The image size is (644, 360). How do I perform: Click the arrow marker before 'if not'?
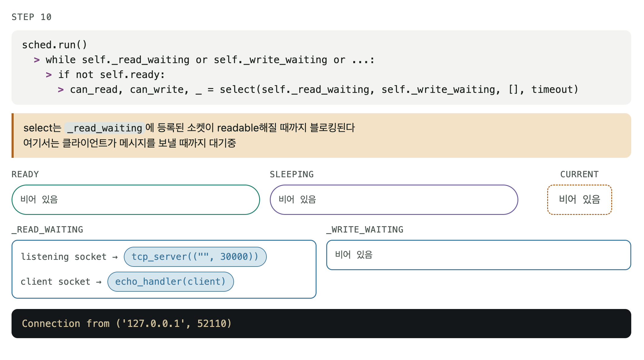(49, 75)
